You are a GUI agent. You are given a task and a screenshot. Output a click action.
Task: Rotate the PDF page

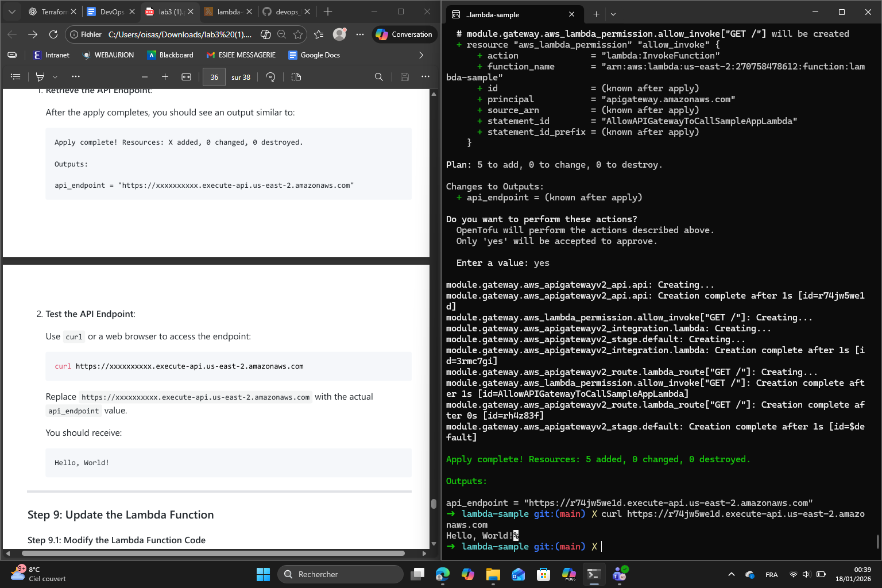point(270,76)
